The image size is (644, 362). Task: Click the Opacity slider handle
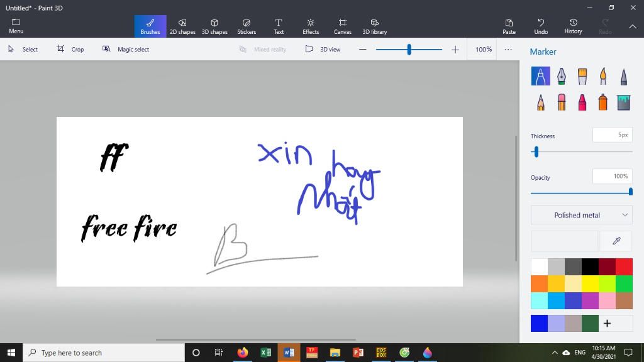630,192
